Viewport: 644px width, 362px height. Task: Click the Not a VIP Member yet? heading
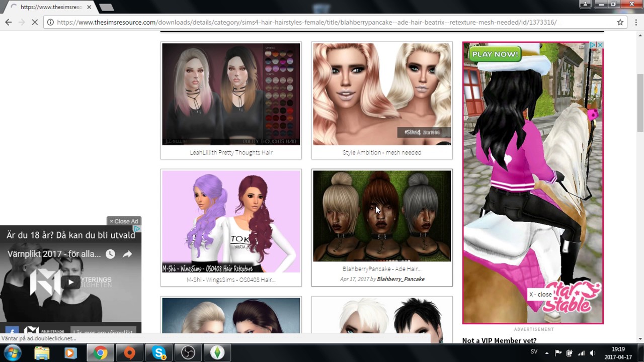pyautogui.click(x=499, y=340)
